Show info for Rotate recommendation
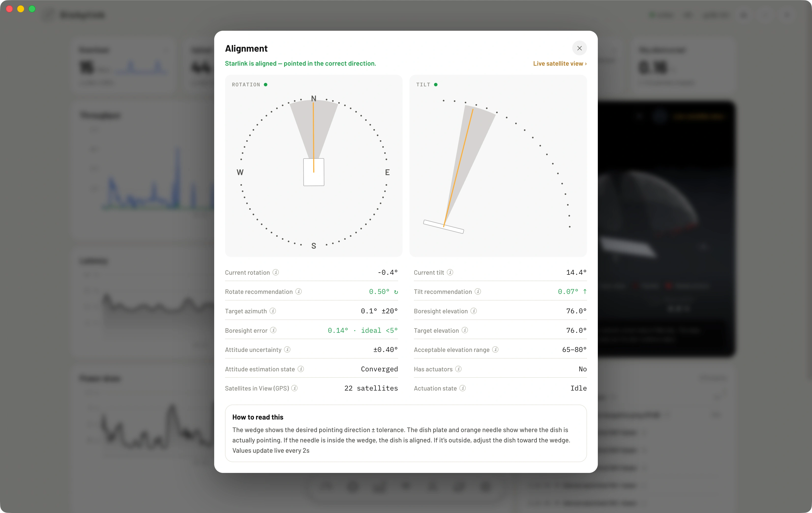812x513 pixels. click(299, 291)
